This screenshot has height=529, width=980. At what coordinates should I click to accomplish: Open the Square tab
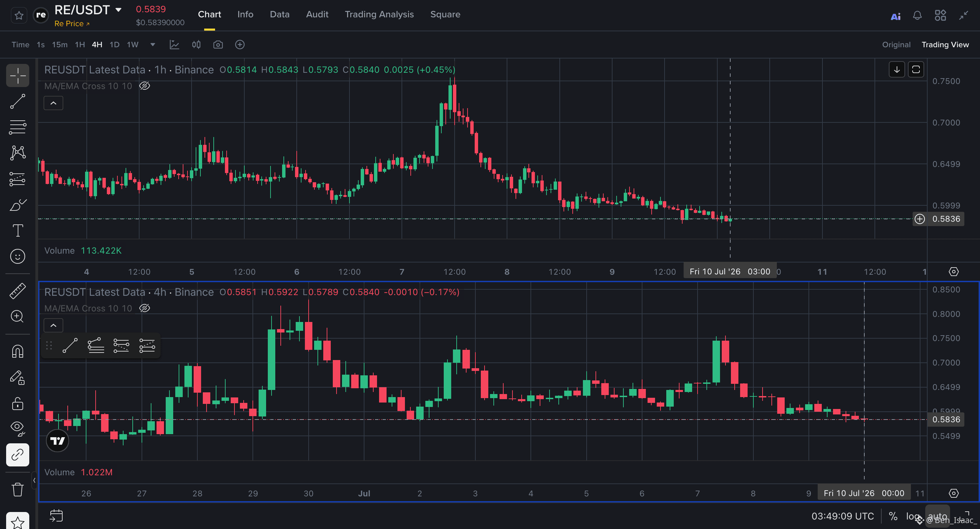pyautogui.click(x=445, y=14)
